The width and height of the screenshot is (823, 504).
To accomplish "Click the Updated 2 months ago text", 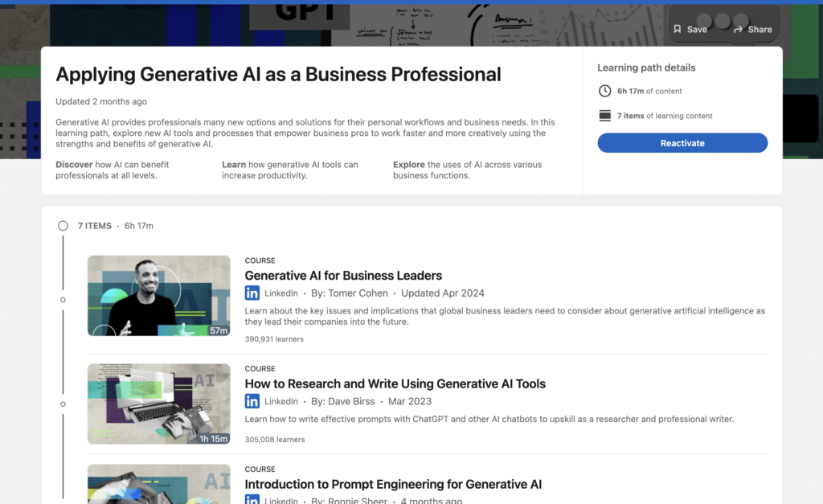I will pos(101,101).
